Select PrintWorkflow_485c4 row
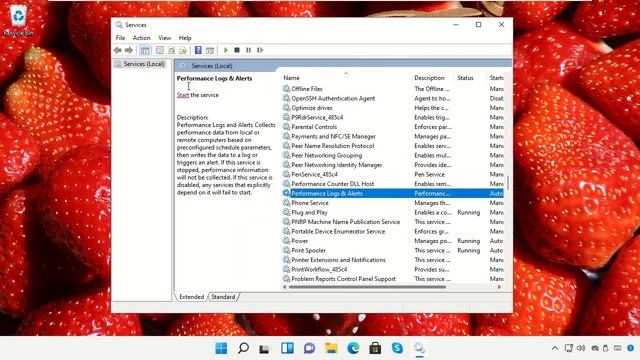 [x=393, y=269]
